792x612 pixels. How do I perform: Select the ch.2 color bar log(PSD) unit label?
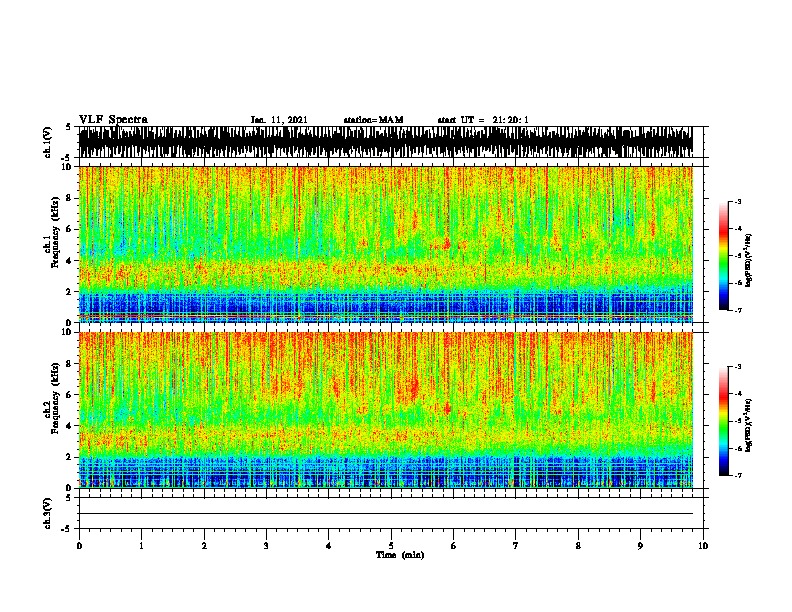(x=749, y=425)
